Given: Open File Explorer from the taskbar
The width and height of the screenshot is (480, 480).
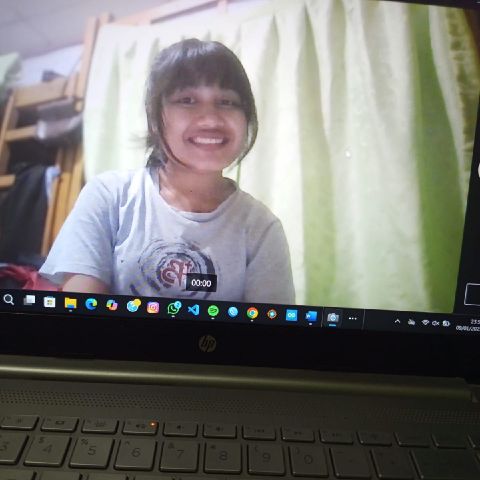Looking at the screenshot, I should pyautogui.click(x=70, y=303).
